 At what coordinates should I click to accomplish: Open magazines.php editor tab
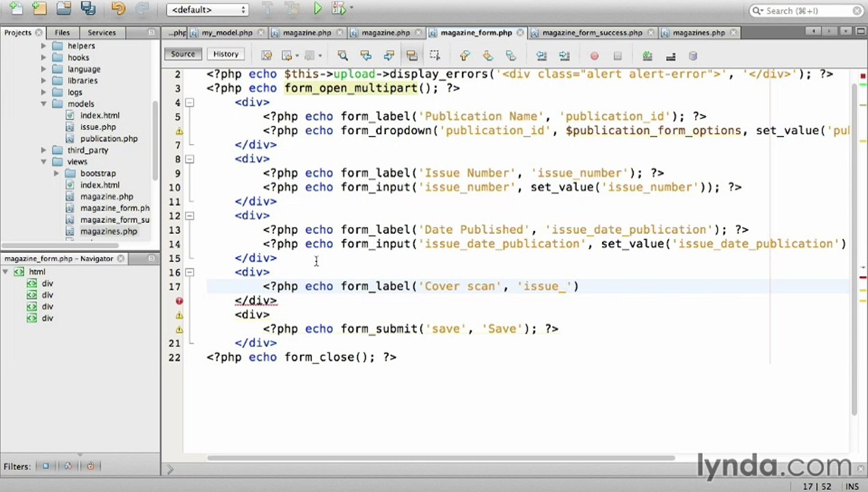699,32
